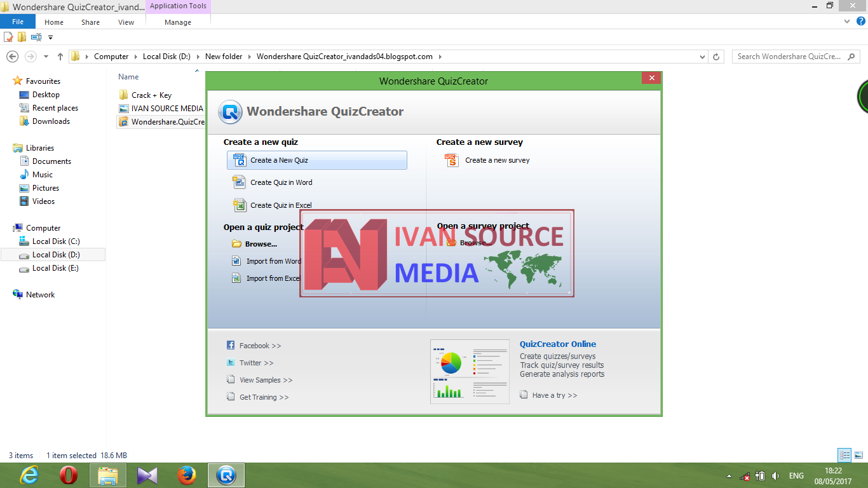Viewport: 868px width, 488px height.
Task: Open Network in navigation pane
Action: pyautogui.click(x=40, y=295)
